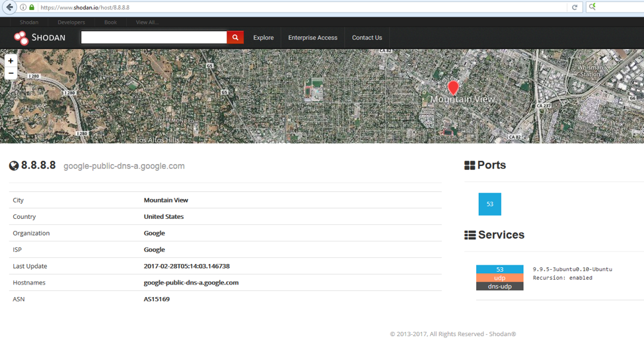Click the Last Update timestamp value

[186, 266]
